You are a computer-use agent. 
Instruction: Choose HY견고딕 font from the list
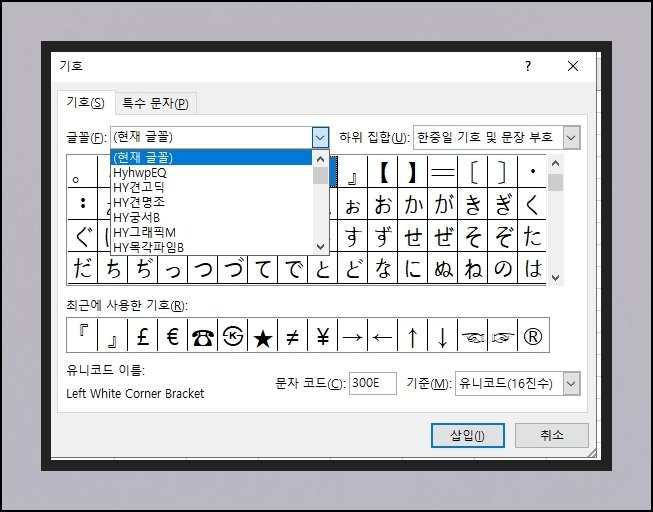(212, 187)
